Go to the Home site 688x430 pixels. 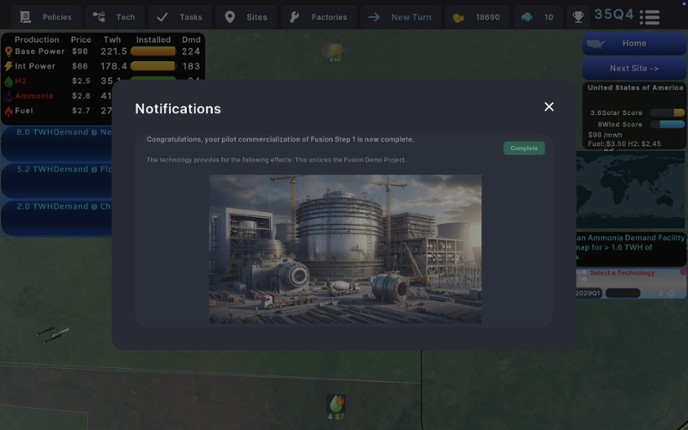point(634,43)
